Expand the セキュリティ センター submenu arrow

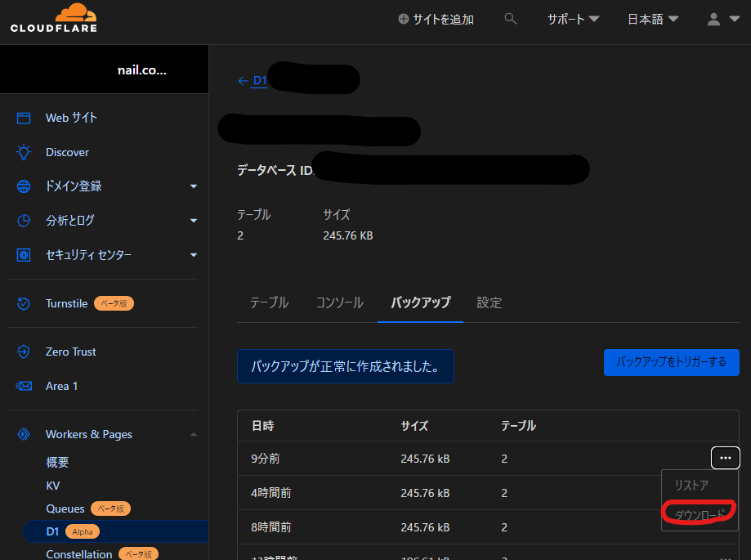click(194, 255)
